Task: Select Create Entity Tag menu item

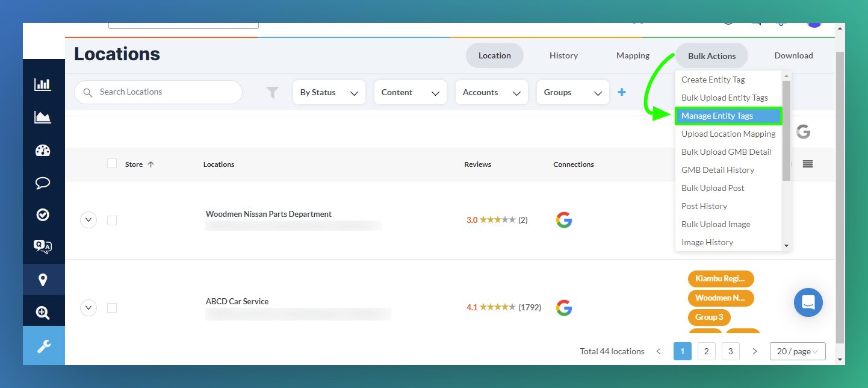Action: (728, 80)
